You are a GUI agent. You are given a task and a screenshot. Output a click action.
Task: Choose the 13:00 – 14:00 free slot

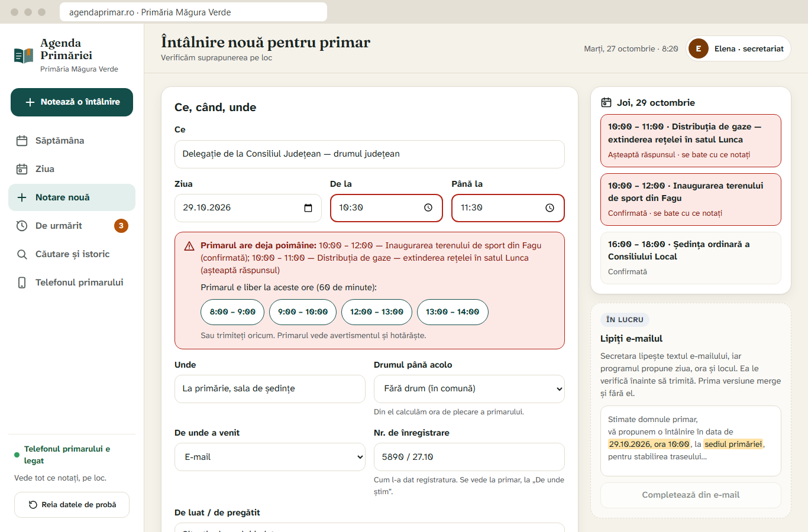point(453,312)
